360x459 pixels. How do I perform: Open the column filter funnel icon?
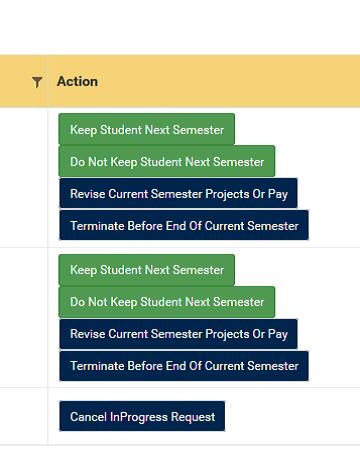tap(37, 82)
